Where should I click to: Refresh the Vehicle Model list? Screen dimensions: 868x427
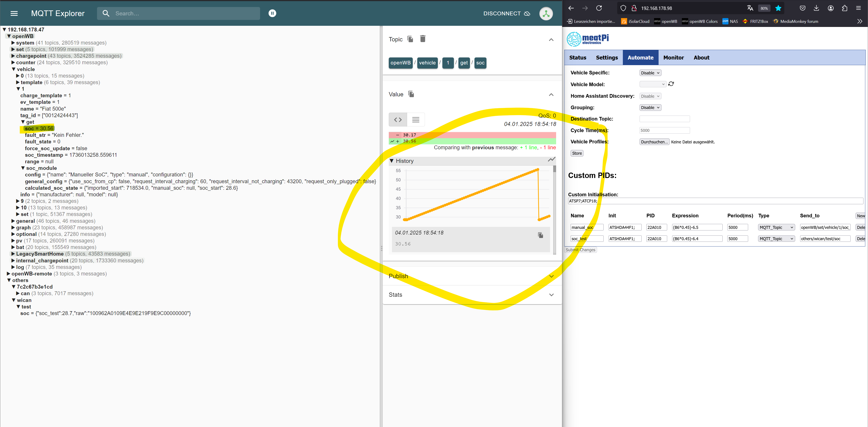coord(671,84)
